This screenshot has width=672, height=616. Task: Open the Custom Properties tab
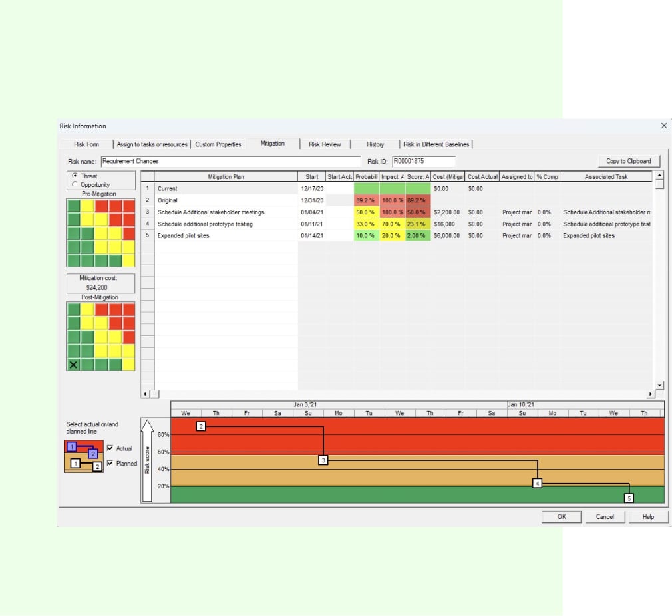click(x=218, y=144)
